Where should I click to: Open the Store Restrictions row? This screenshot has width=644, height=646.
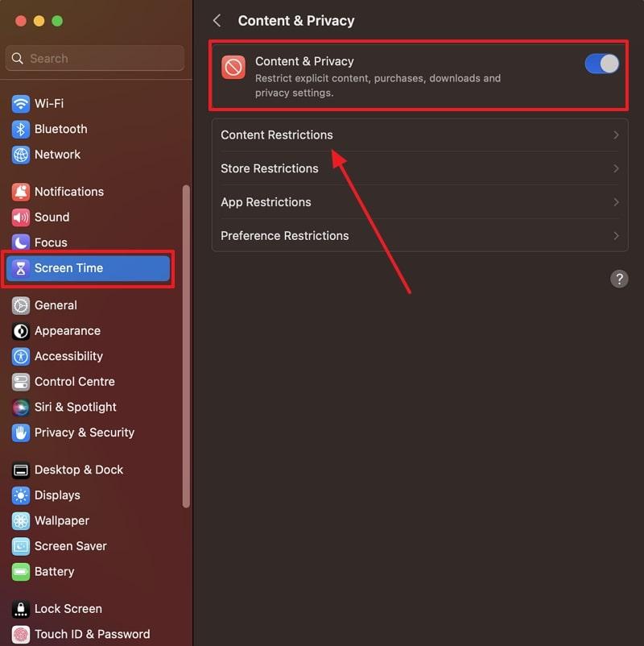click(419, 168)
